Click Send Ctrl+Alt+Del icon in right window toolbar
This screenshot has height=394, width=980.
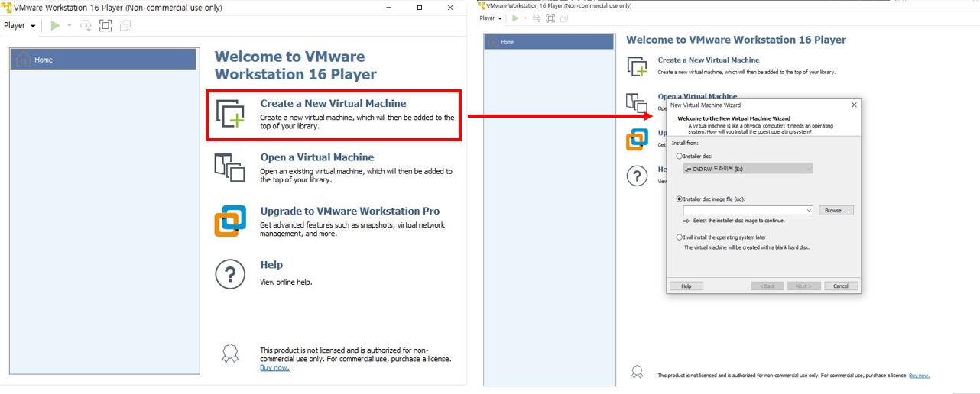point(537,18)
